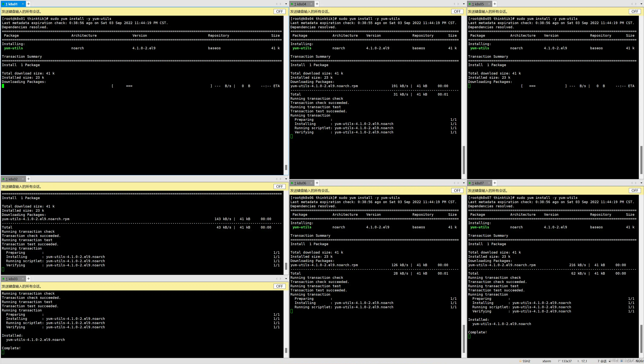Screen dimensions: 644x364
Task: Toggle OFF switch in k8s07 pane
Action: [x=635, y=190]
